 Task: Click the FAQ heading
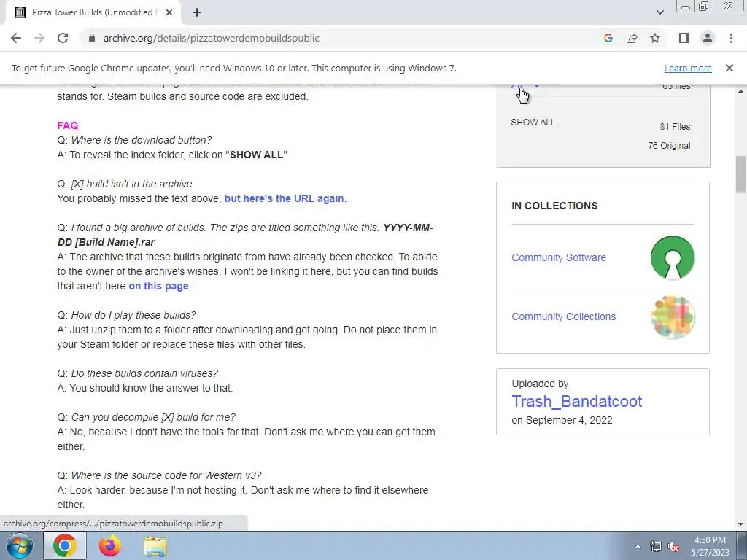68,125
